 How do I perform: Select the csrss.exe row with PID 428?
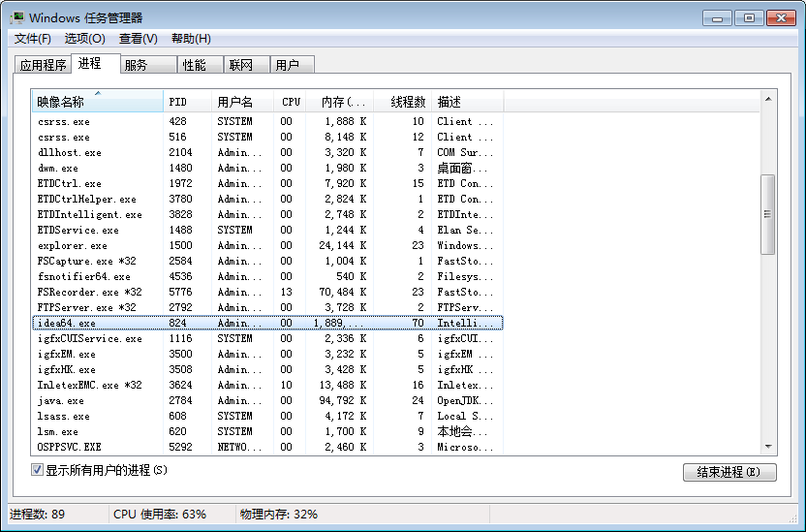click(x=267, y=122)
